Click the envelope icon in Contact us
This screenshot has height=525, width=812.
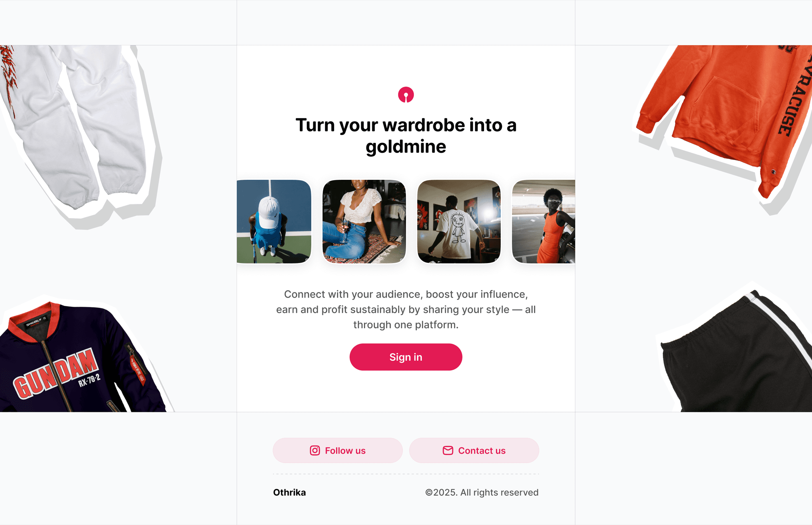(448, 450)
